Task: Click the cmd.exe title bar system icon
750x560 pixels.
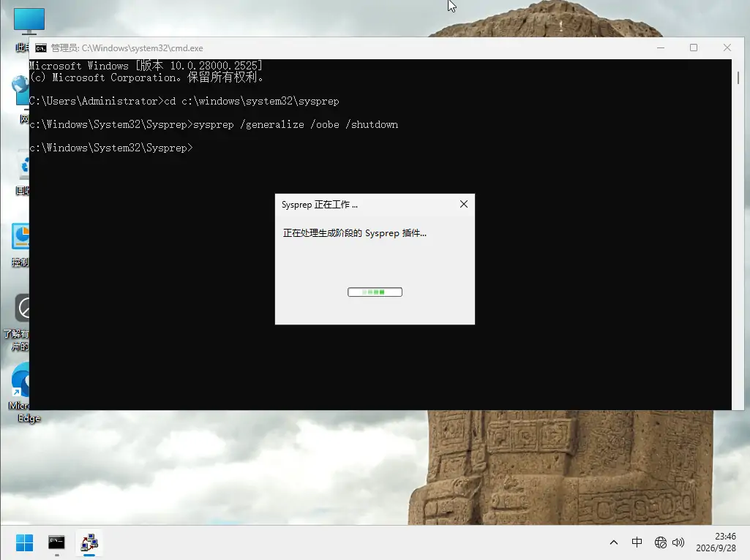Action: pos(41,48)
